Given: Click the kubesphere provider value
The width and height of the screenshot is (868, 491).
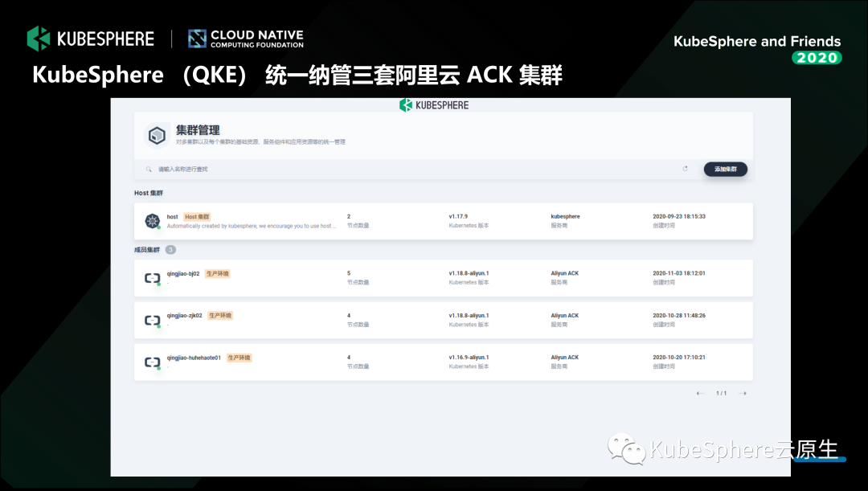Looking at the screenshot, I should coord(565,216).
